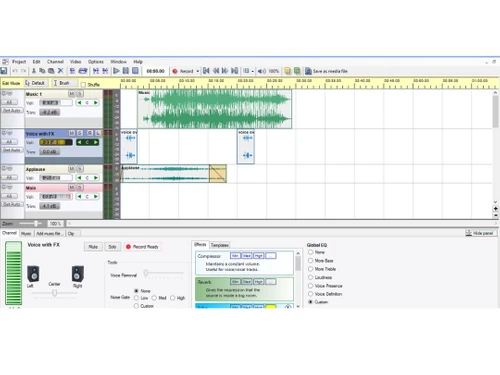Click the Fast-forward icon

[x=225, y=71]
